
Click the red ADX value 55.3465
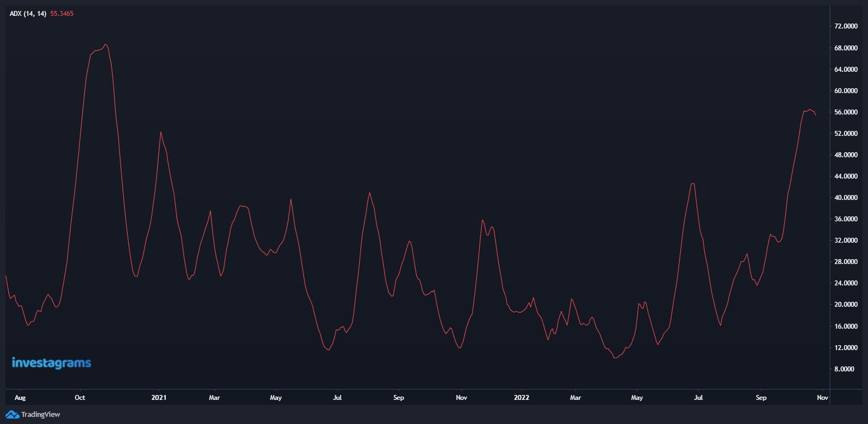62,14
